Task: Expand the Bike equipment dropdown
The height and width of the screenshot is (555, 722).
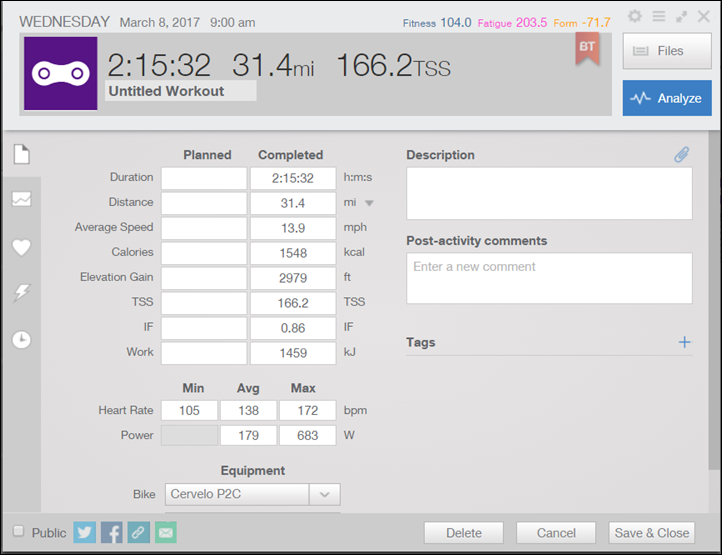Action: click(x=324, y=494)
